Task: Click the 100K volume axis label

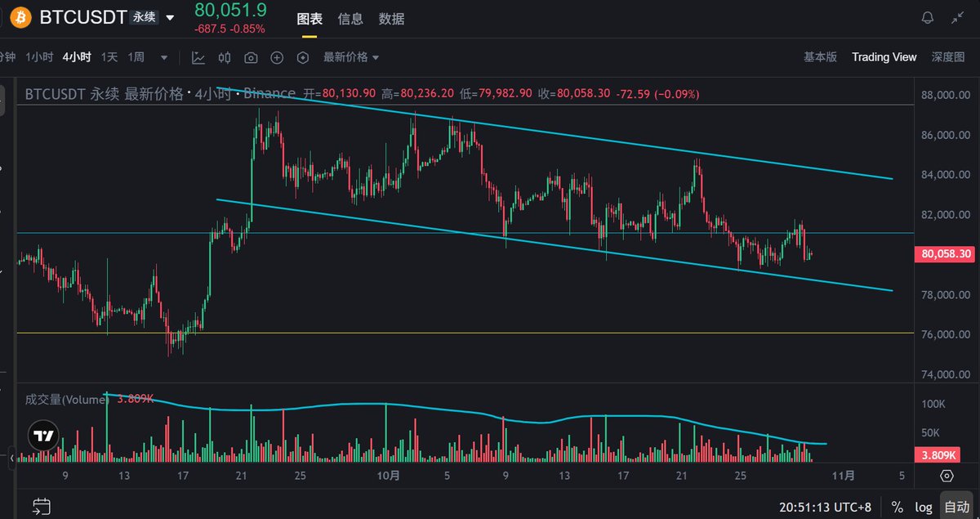Action: [935, 405]
